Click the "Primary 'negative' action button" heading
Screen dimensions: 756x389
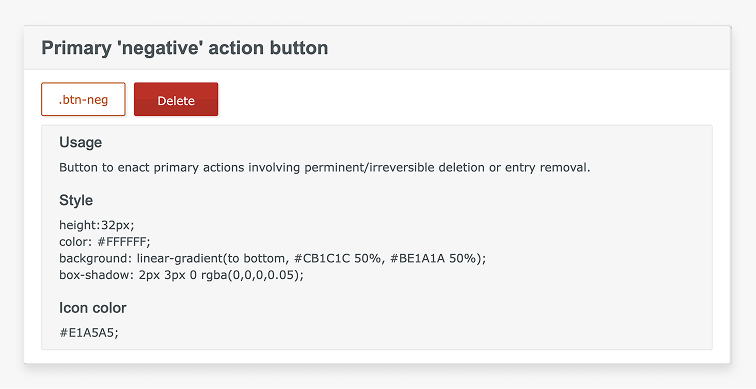pyautogui.click(x=185, y=48)
